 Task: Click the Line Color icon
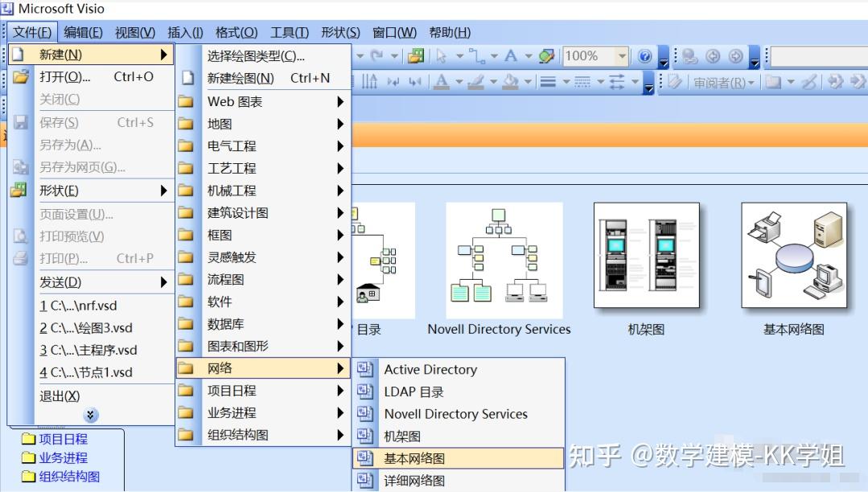click(x=478, y=80)
